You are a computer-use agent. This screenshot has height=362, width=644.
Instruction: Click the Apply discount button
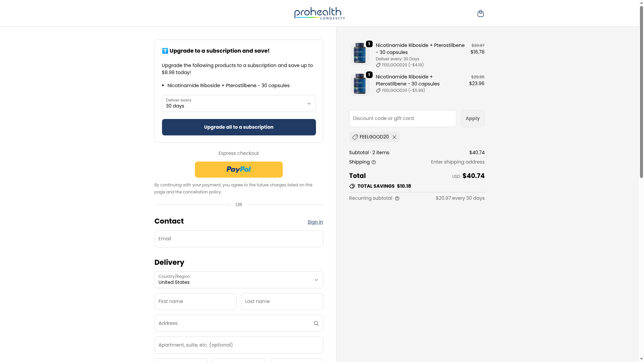[x=472, y=119]
